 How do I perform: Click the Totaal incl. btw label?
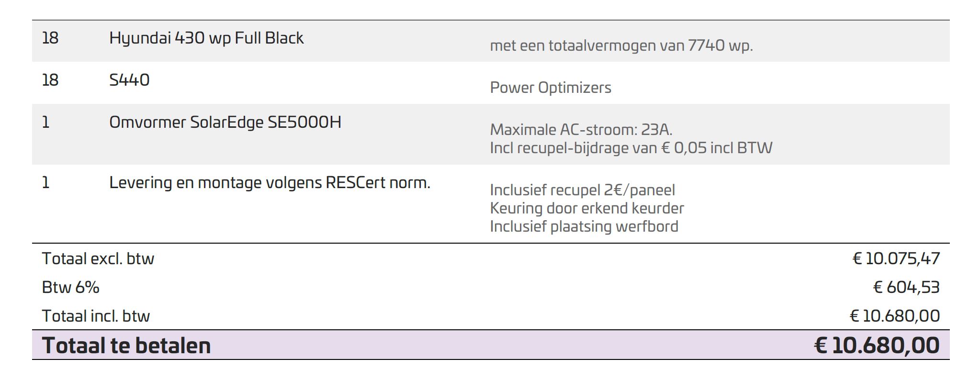point(96,316)
